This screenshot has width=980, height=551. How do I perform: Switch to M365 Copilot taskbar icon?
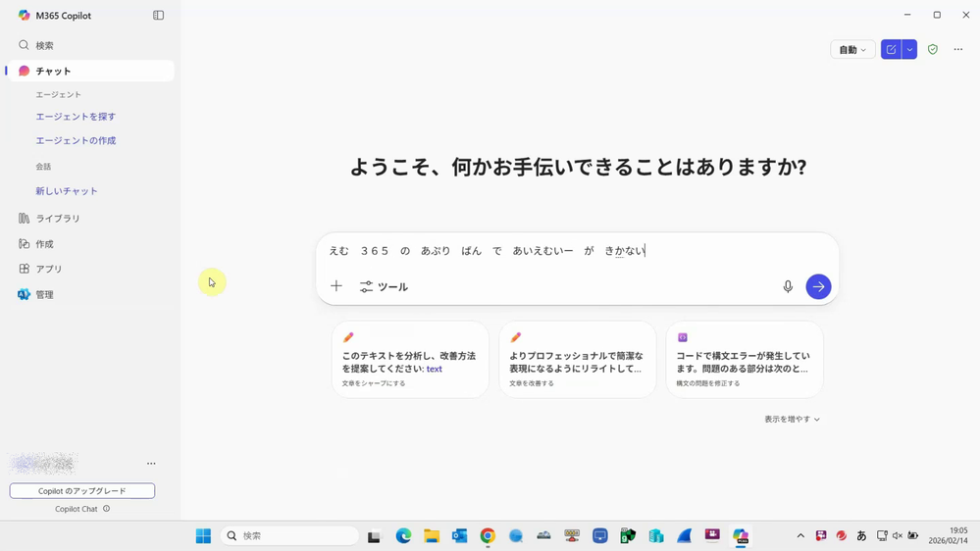pos(741,536)
